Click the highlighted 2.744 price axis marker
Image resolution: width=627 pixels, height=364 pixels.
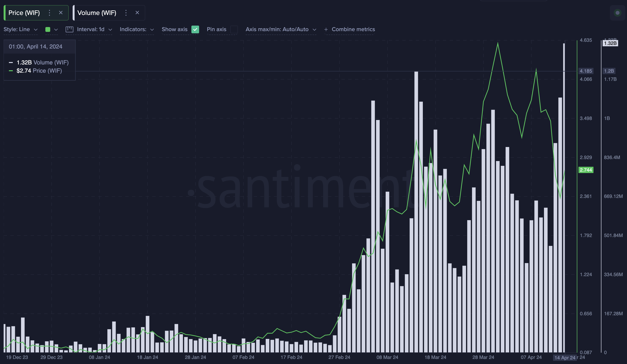[586, 170]
